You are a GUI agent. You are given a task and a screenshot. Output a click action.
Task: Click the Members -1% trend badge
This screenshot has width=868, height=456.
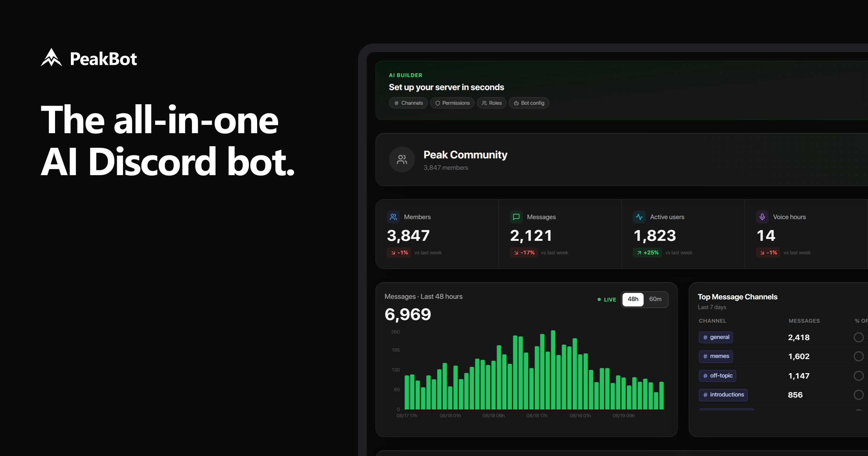pos(399,253)
